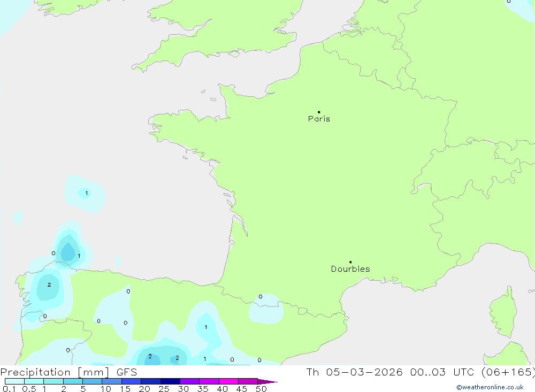
Task: Click the '25' legend scale value
Action: (164, 389)
